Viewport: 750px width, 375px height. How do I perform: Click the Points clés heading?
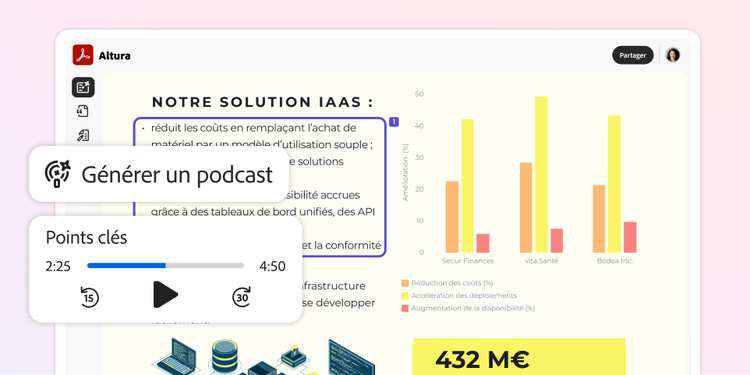pyautogui.click(x=87, y=237)
